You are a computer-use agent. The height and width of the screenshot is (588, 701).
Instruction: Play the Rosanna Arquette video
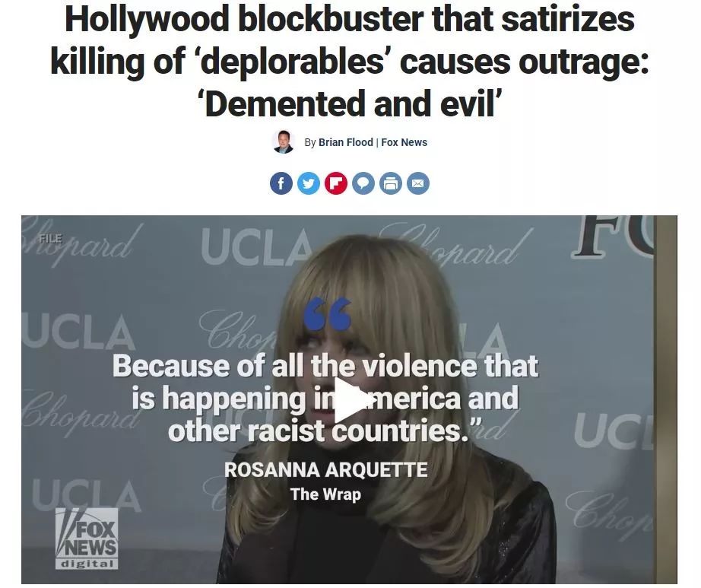(350, 400)
